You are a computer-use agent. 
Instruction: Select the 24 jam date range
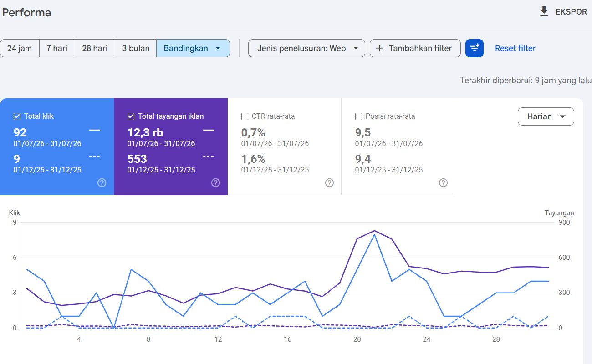coord(20,48)
